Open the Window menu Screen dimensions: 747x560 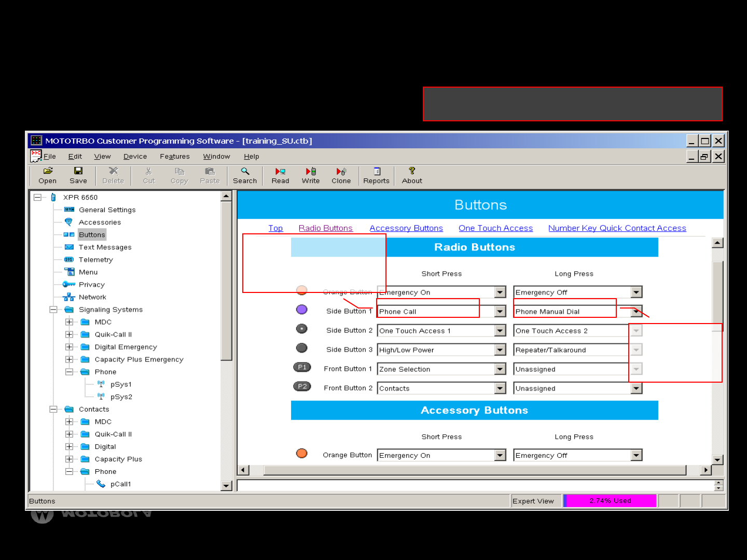pyautogui.click(x=216, y=157)
